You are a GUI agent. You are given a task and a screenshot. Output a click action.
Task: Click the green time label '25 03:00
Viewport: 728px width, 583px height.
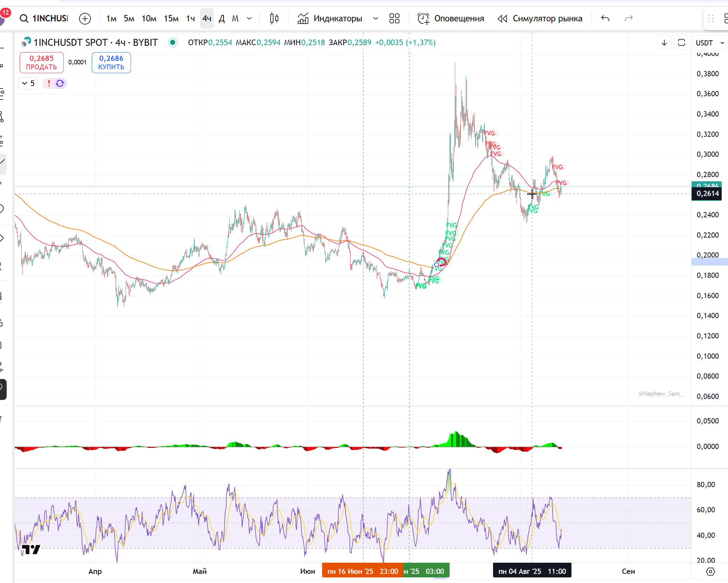click(426, 571)
